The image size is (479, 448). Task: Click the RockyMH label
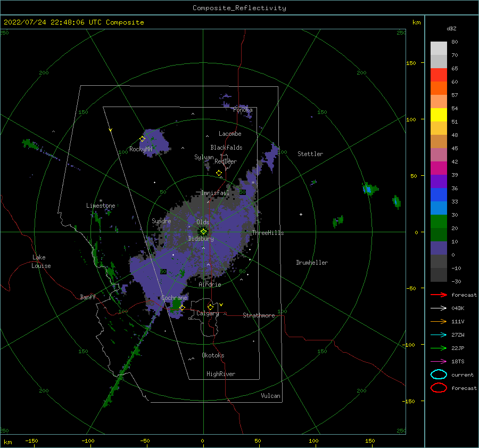141,149
